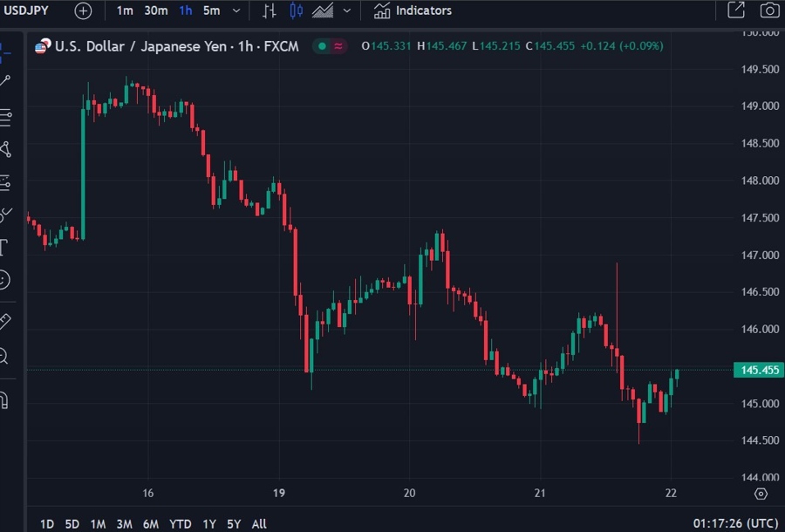This screenshot has width=785, height=532.
Task: Click the low value L145.215
Action: click(496, 46)
